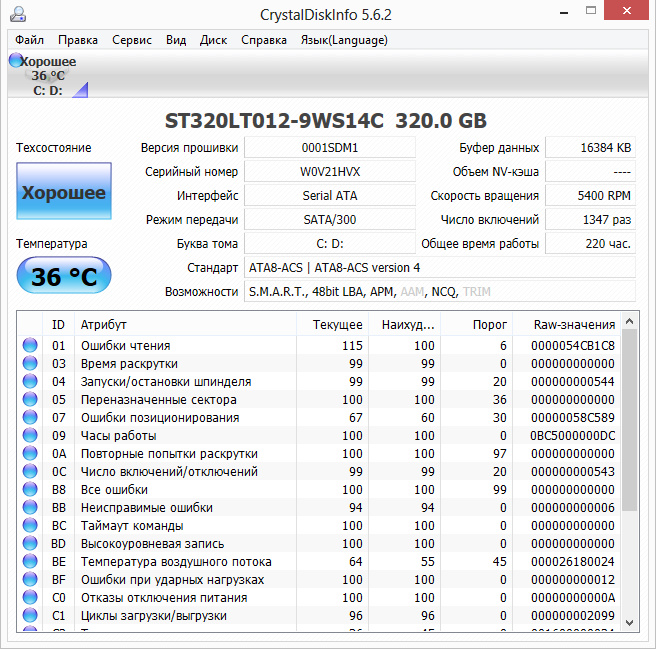The image size is (656, 649).
Task: Click the power on hours 220 час.
Action: (x=590, y=244)
